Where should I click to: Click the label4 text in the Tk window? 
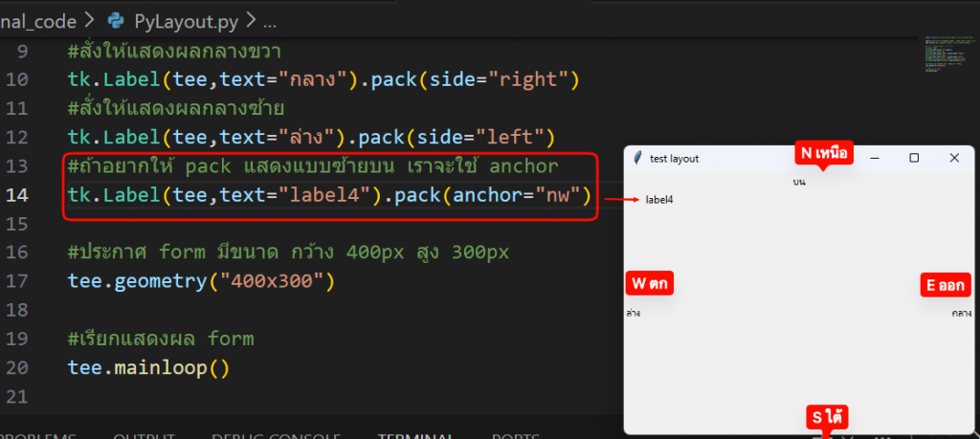(659, 200)
